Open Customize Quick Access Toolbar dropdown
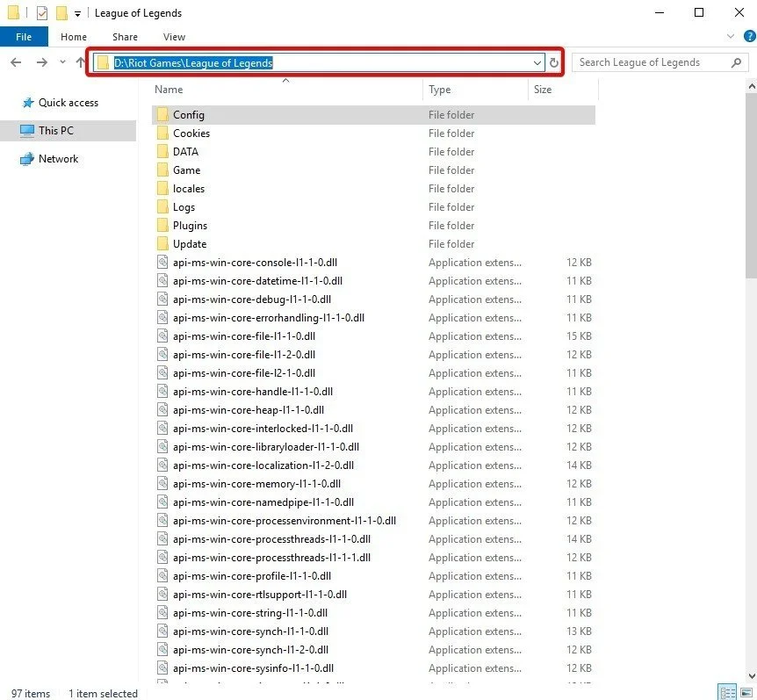757x700 pixels. coord(77,14)
